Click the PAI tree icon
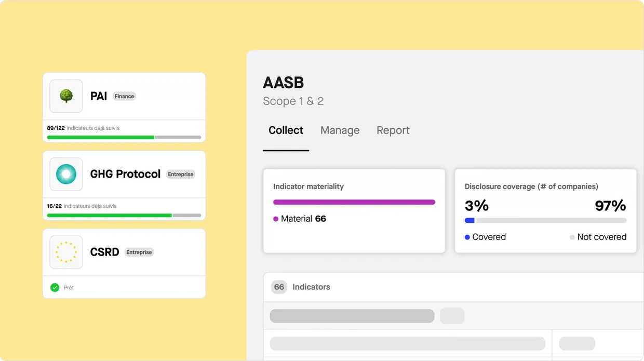Image resolution: width=644 pixels, height=361 pixels. point(66,96)
